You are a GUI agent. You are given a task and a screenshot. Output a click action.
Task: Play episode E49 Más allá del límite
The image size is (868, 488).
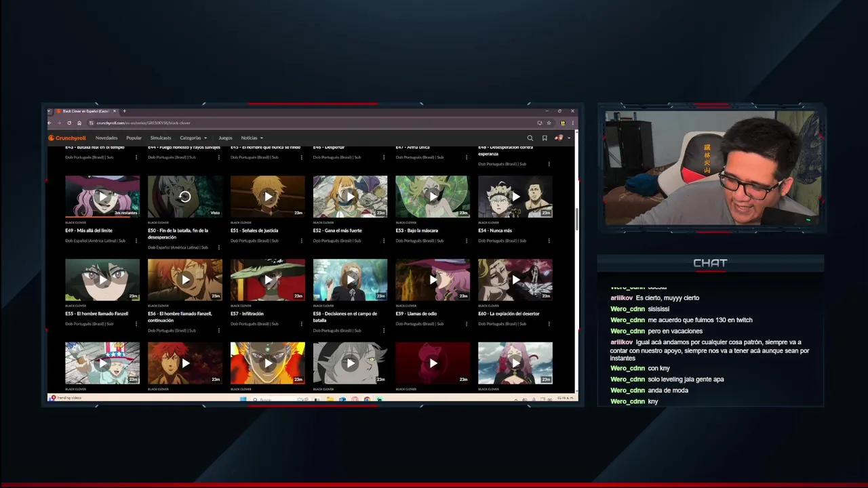click(102, 197)
